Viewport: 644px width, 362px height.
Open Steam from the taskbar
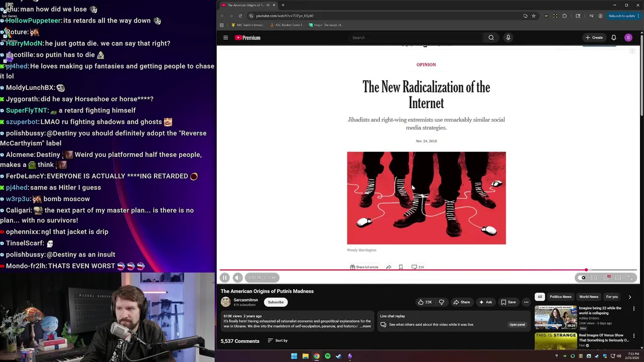(x=339, y=356)
